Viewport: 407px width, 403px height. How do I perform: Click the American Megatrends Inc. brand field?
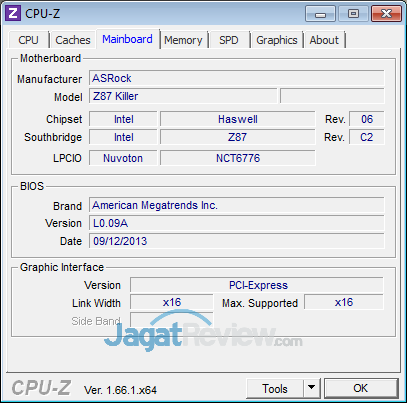click(x=237, y=205)
